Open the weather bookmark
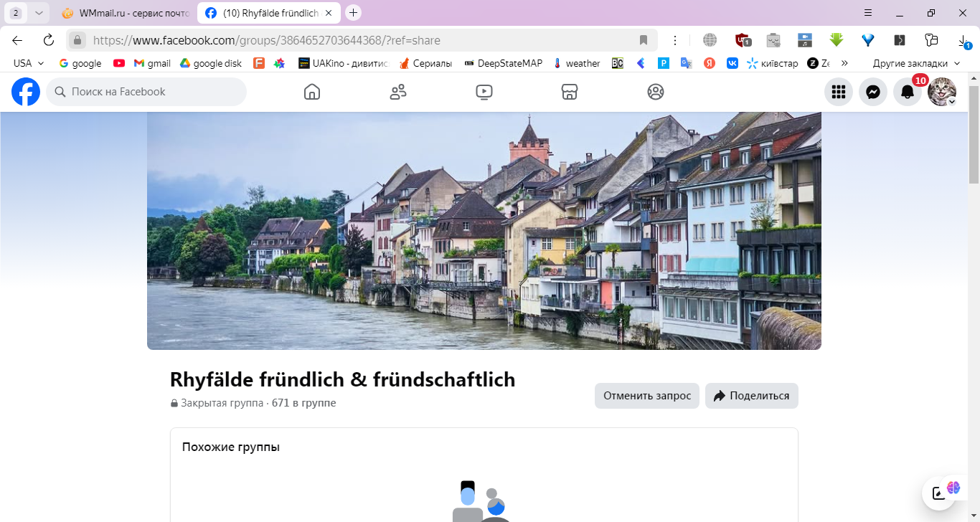980x522 pixels. coord(576,63)
